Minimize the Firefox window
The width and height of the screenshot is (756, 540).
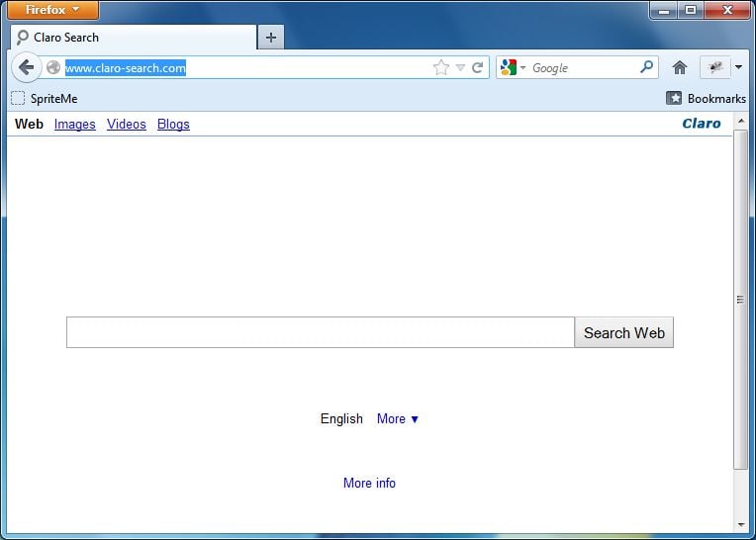pos(664,10)
